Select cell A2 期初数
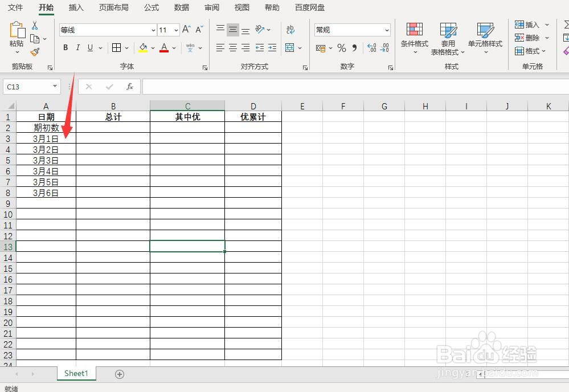569x392 pixels. (x=46, y=128)
